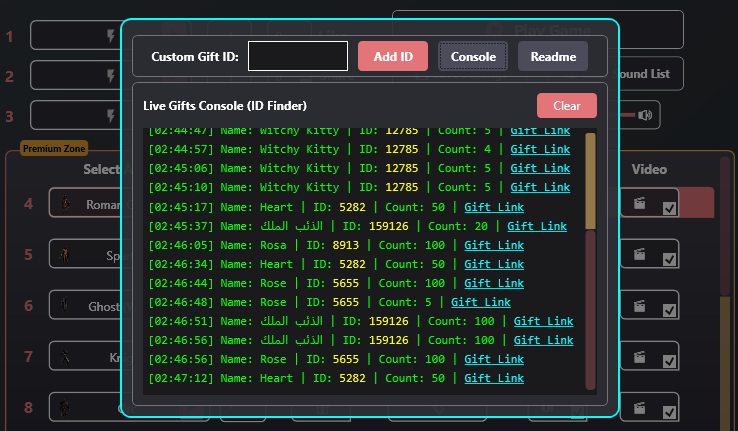Image resolution: width=738 pixels, height=431 pixels.
Task: Click the video clapper icon in row 8
Action: [639, 407]
